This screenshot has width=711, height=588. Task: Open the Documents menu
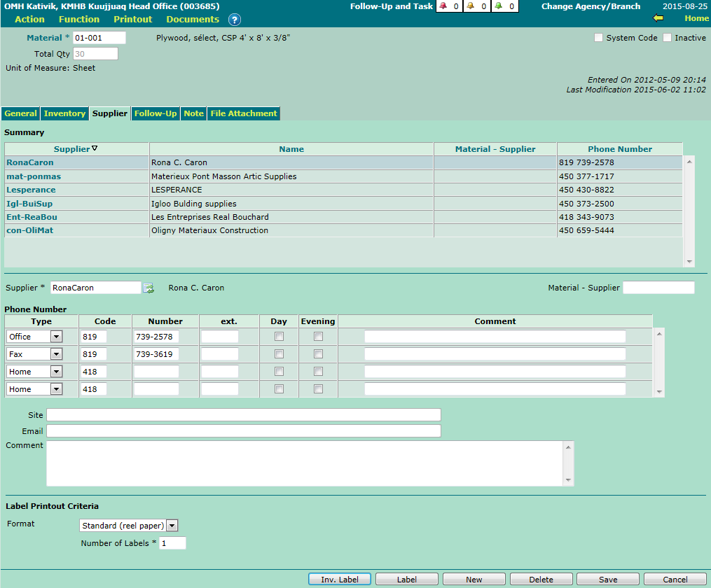pos(193,19)
